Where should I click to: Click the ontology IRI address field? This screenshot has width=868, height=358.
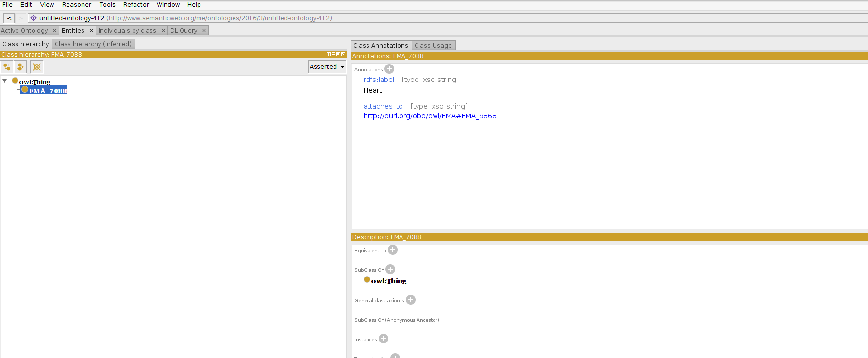(x=448, y=18)
